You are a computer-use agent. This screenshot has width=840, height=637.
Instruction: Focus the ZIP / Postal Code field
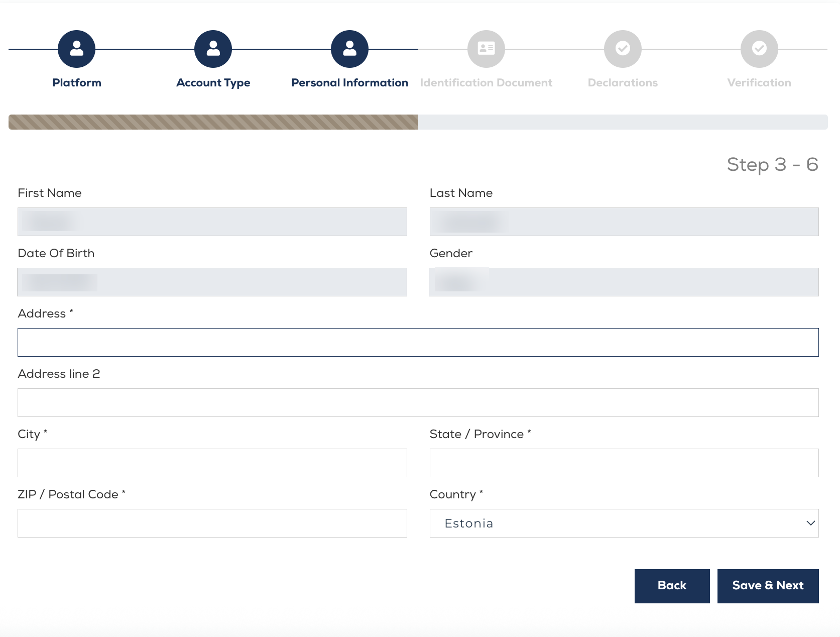[212, 523]
